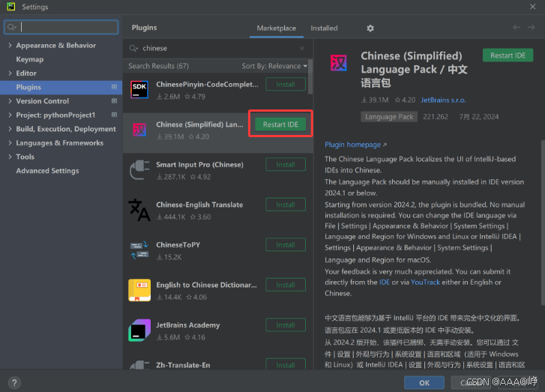Expand Languages & Frameworks node

pyautogui.click(x=10, y=142)
